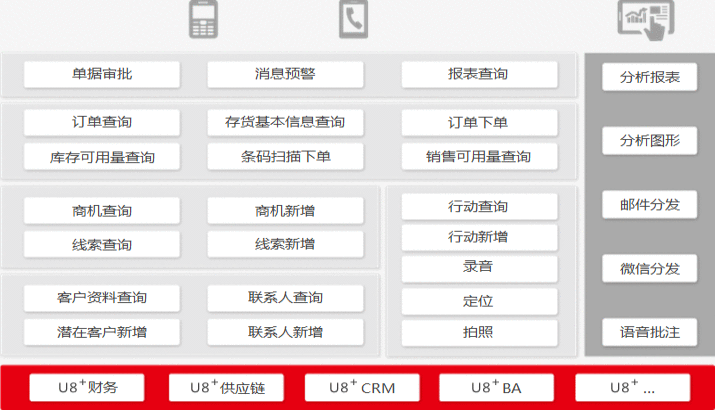Click the tablet analytics touch icon

(x=646, y=20)
